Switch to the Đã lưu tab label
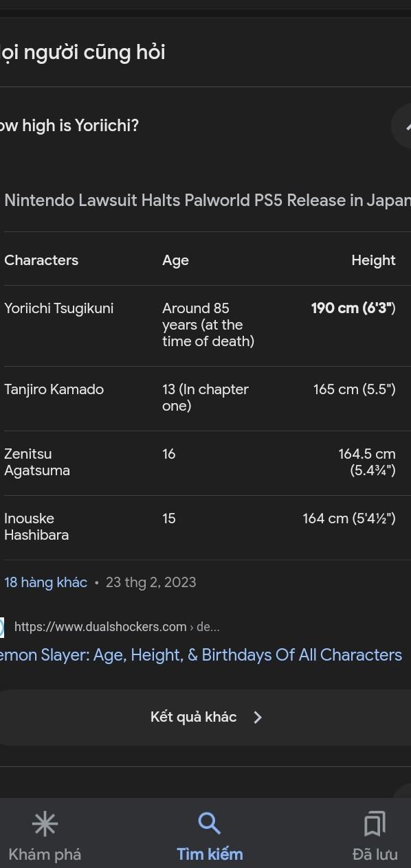 pos(375,854)
